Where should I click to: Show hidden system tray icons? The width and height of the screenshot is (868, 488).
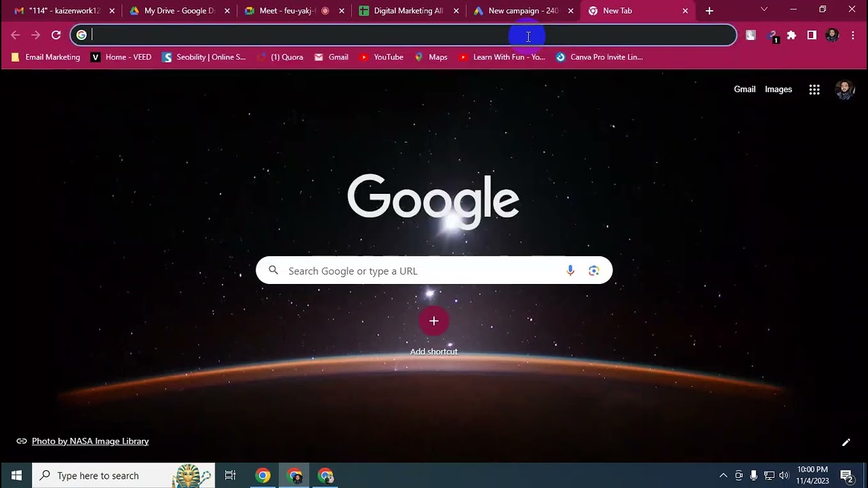724,475
